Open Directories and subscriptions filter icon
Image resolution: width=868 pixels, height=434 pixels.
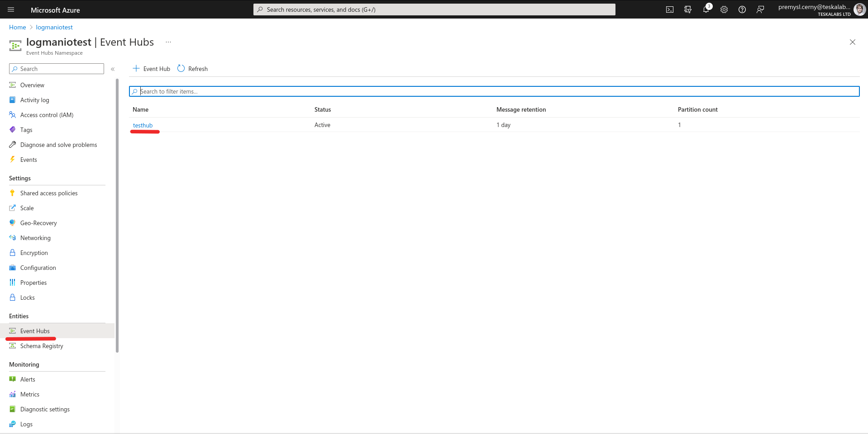(x=688, y=9)
